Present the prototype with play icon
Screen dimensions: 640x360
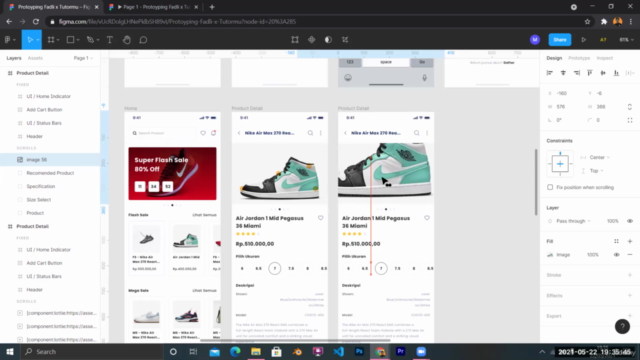584,40
